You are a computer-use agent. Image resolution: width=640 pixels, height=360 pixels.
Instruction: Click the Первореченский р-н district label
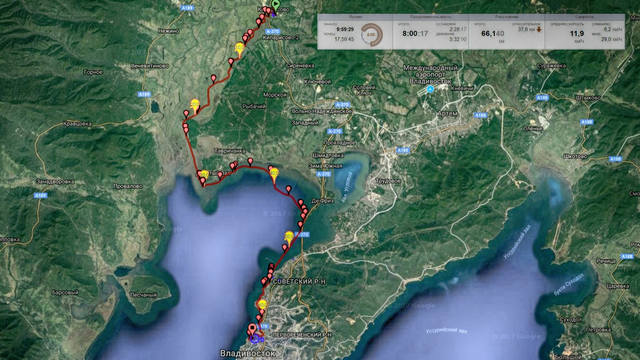pos(301,335)
